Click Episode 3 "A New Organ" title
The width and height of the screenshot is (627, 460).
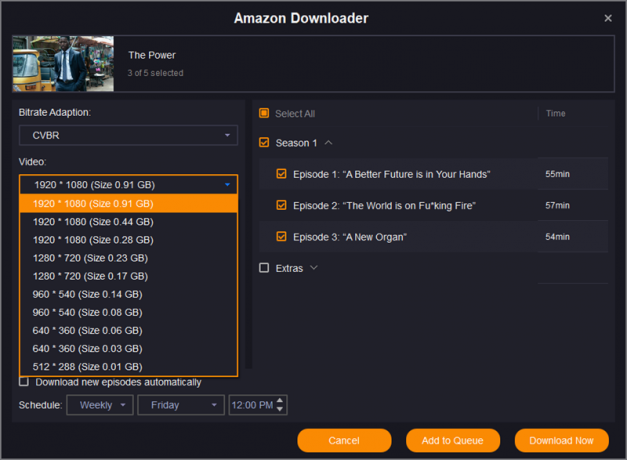coord(350,237)
